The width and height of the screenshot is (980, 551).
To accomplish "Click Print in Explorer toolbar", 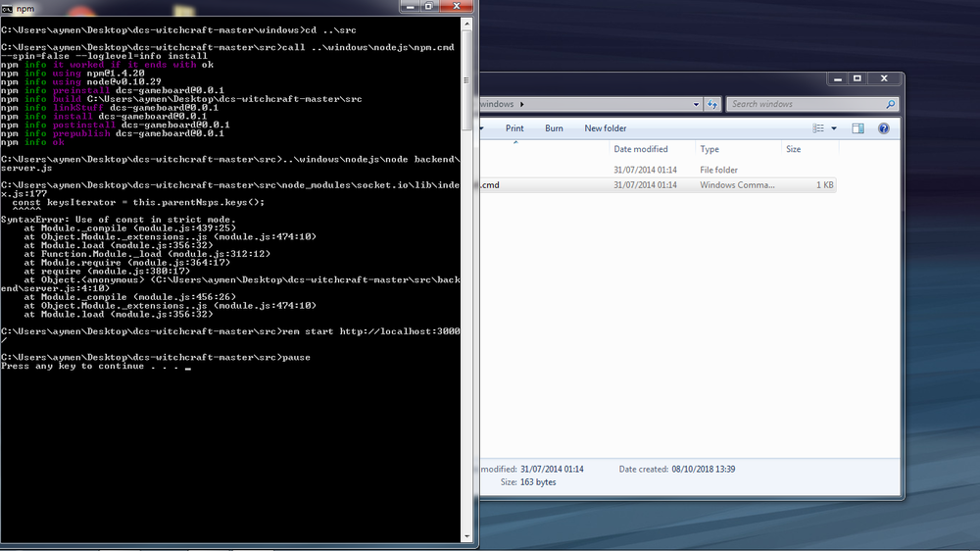I will 514,128.
